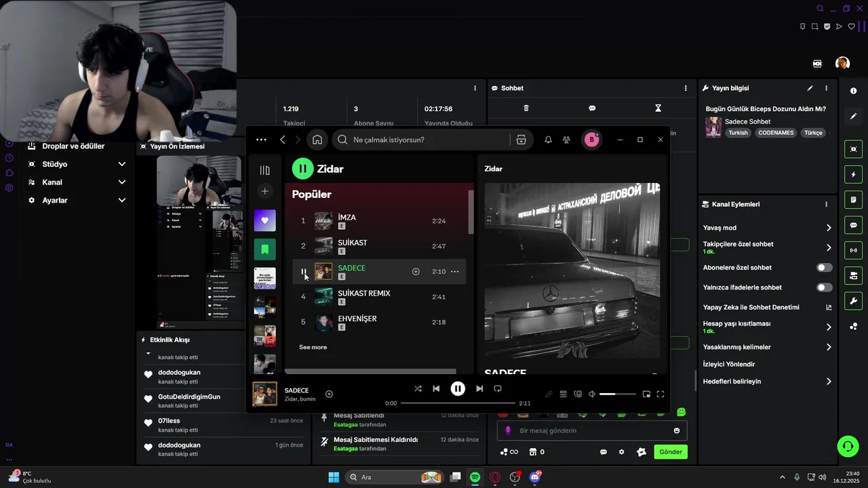Click wrench icon in right sidebar

coord(853,301)
